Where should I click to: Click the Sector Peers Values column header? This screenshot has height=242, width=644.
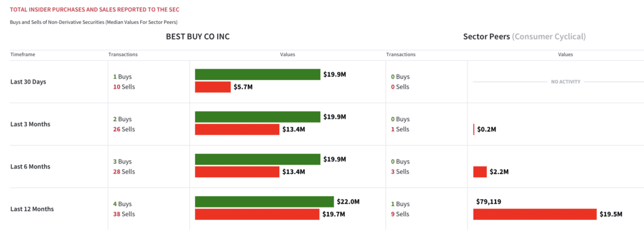tap(565, 54)
